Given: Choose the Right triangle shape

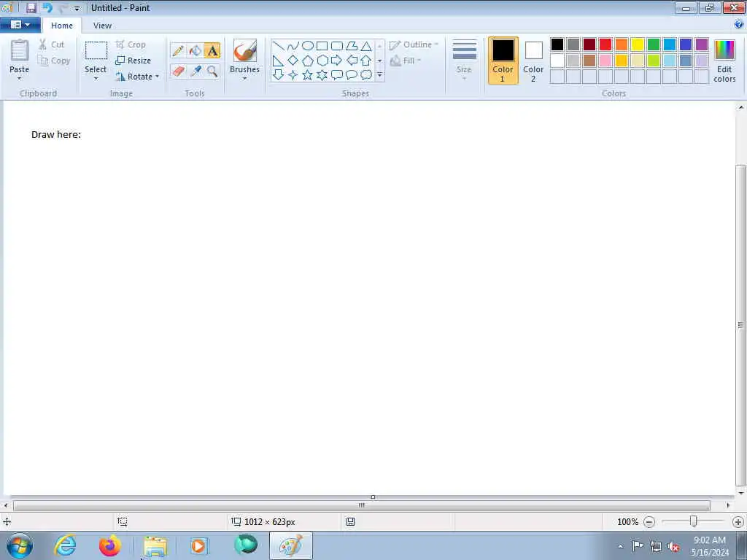Looking at the screenshot, I should click(278, 61).
